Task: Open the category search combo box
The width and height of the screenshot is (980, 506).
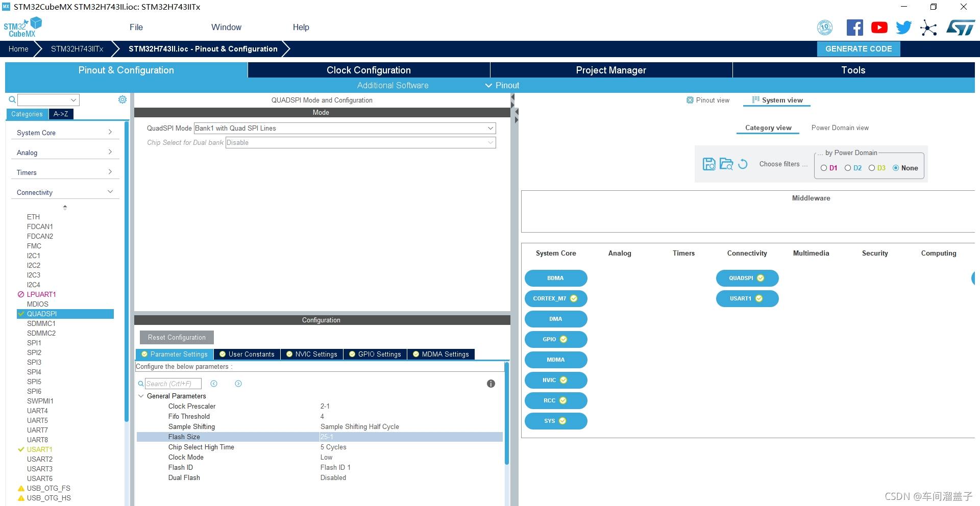Action: tap(48, 99)
